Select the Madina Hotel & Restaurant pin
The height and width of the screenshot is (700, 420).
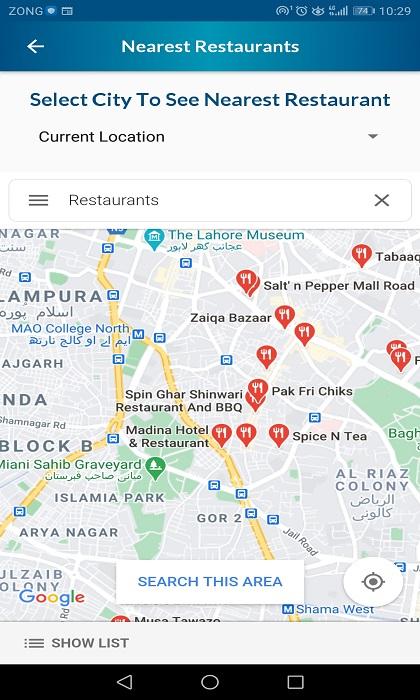click(x=221, y=434)
